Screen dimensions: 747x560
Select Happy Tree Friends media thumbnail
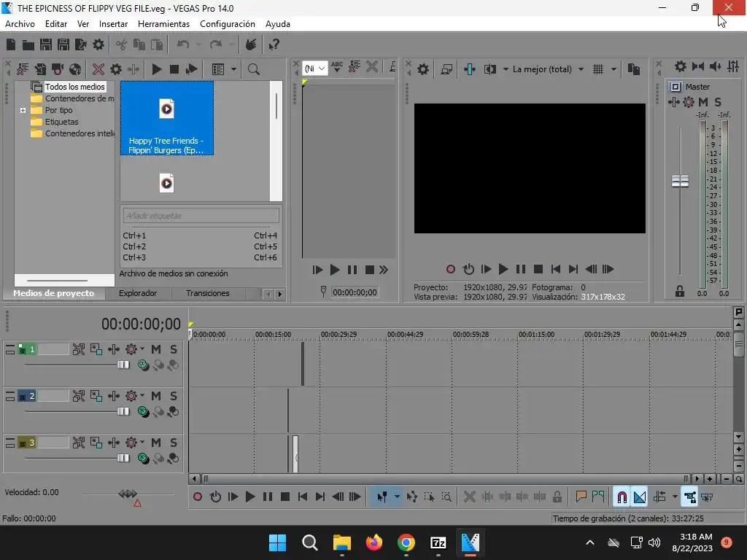tap(167, 118)
